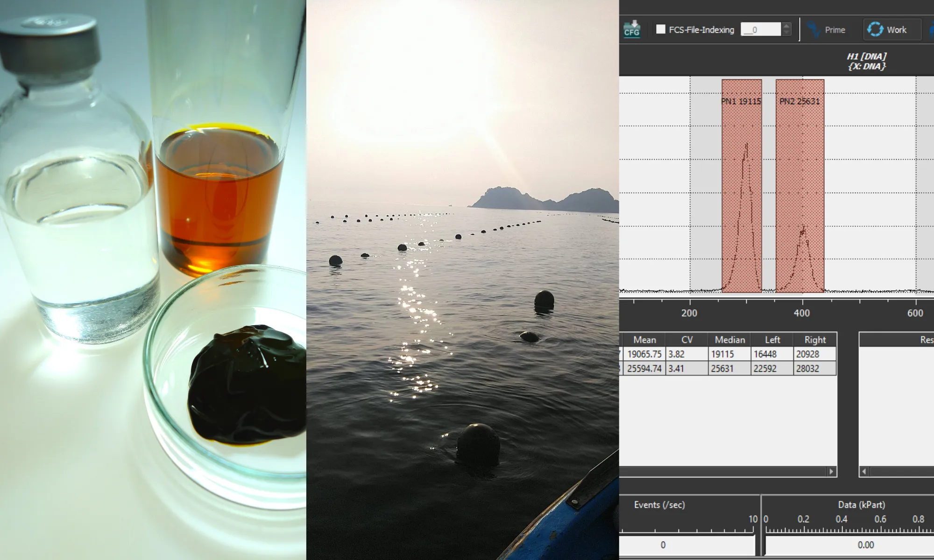This screenshot has width=934, height=560.
Task: Click the CFG load configuration icon
Action: click(632, 29)
